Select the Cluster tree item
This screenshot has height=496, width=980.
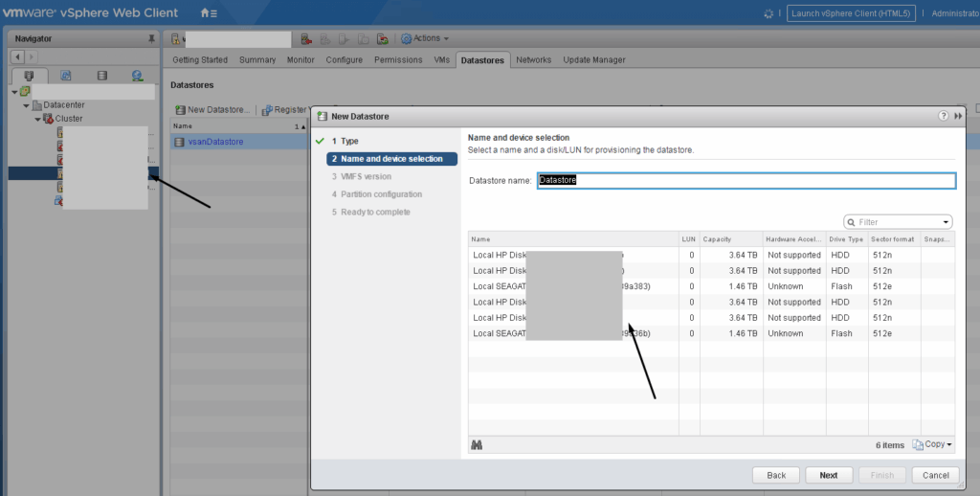[69, 119]
